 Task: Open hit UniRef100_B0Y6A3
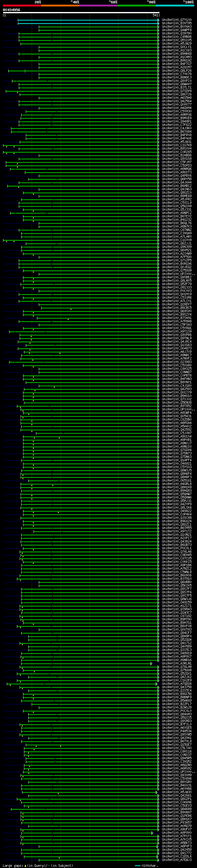(177, 26)
